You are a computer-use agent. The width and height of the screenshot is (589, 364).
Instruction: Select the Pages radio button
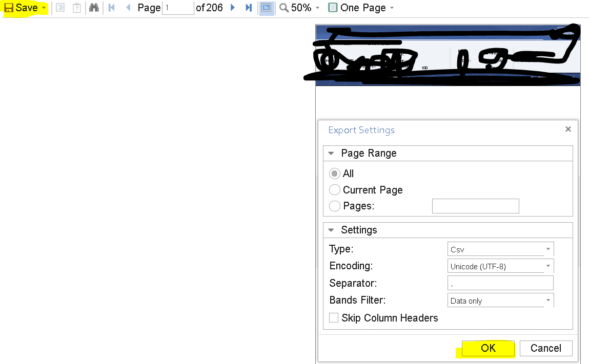[334, 206]
